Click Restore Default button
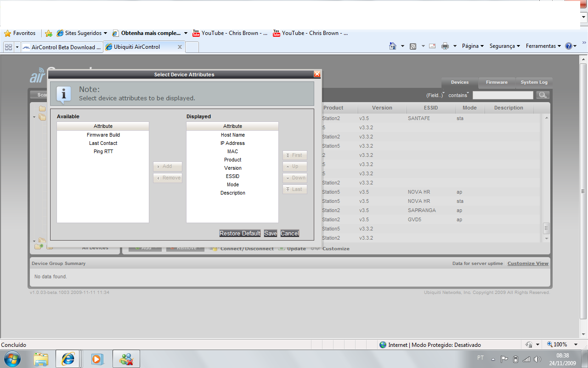Screen dimensions: 588x368 click(240, 233)
